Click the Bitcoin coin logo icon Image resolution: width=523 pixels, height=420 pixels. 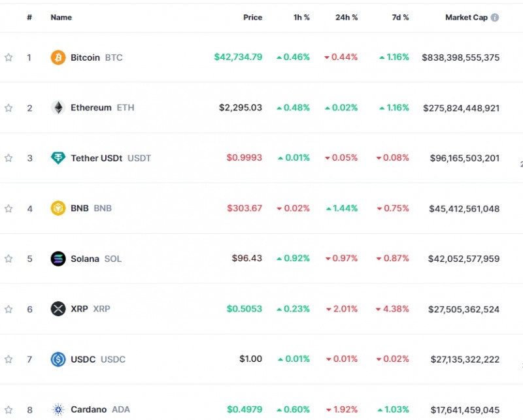(x=58, y=57)
